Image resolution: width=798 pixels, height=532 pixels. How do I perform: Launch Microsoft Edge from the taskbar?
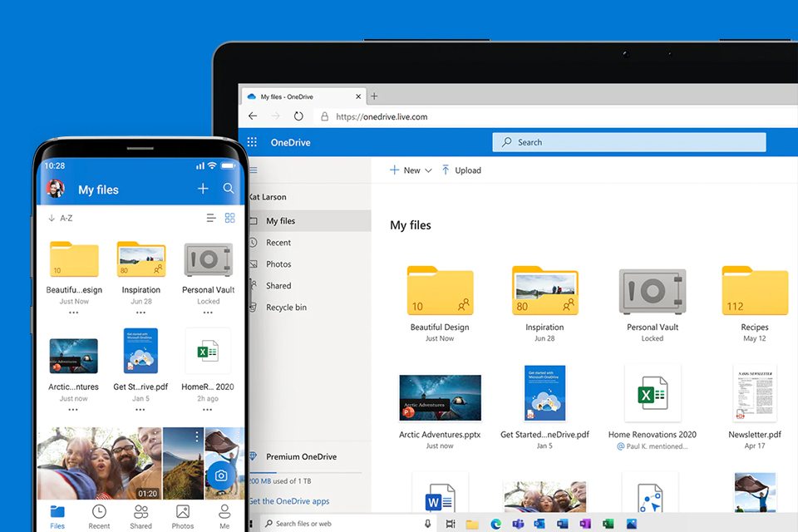click(x=495, y=524)
